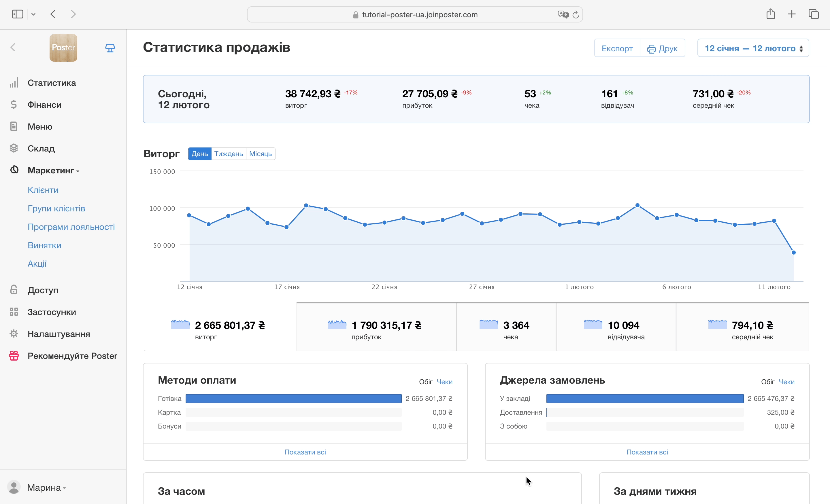Select the 1 790 315,17 ₴ прибуток tab

(376, 327)
